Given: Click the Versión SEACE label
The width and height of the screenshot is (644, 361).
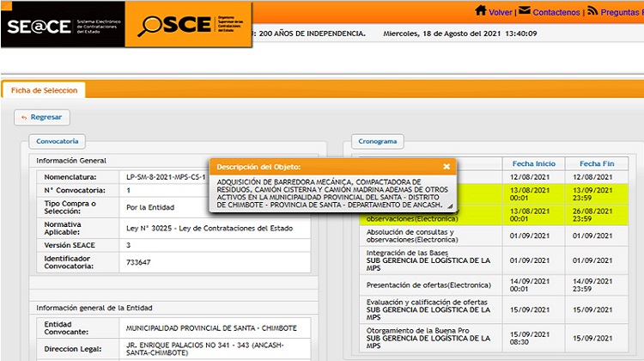Looking at the screenshot, I should (x=70, y=246).
